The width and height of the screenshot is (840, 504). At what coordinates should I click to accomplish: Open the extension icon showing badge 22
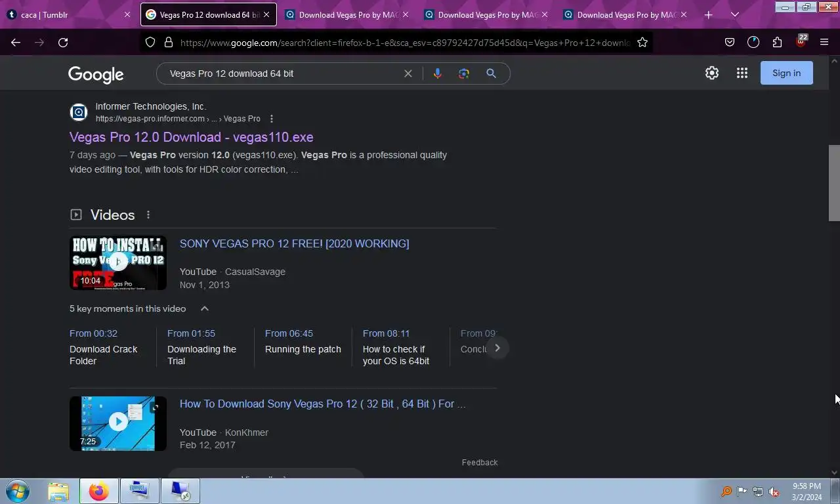801,41
